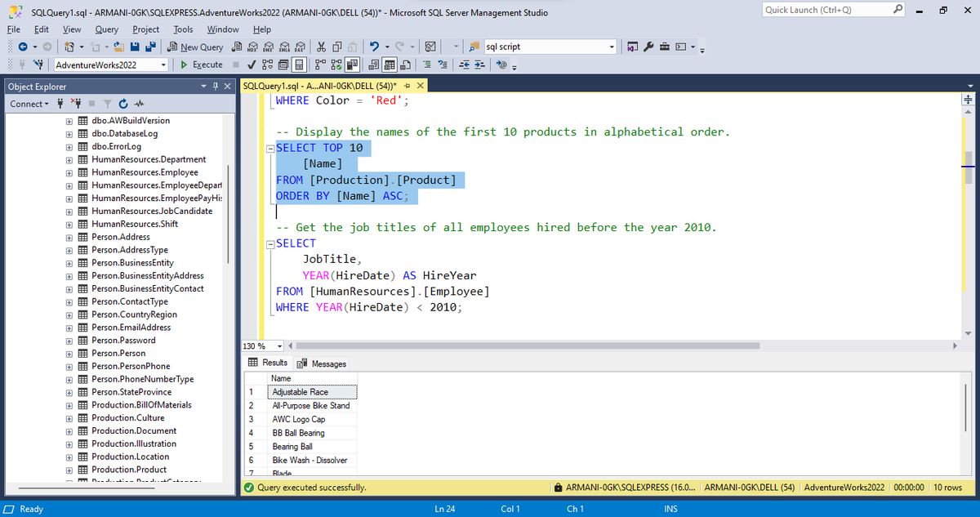Open the 130 % zoom dropdown
980x517 pixels.
point(280,346)
